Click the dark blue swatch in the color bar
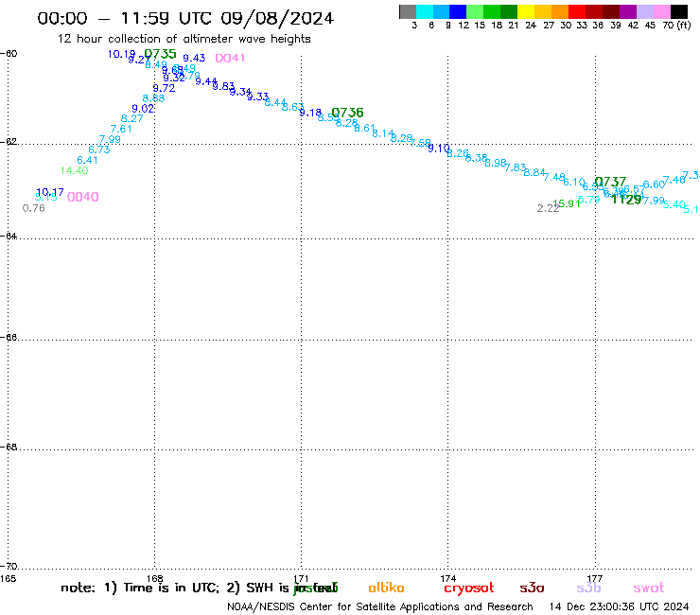The image size is (700, 615). [458, 11]
